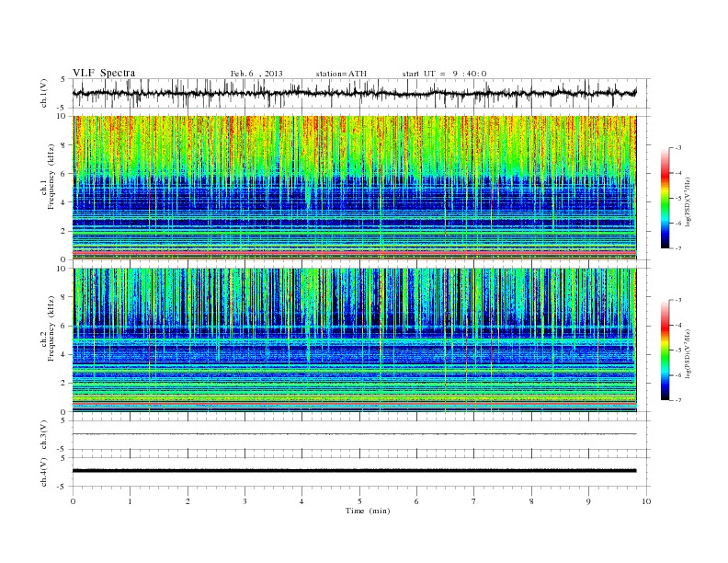Select the "start UT = 9:40:0" text

444,74
